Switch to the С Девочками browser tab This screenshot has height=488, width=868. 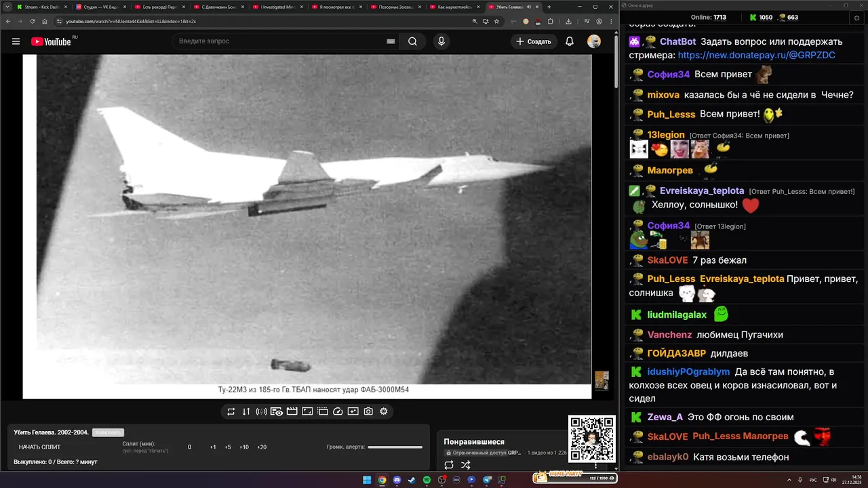218,7
